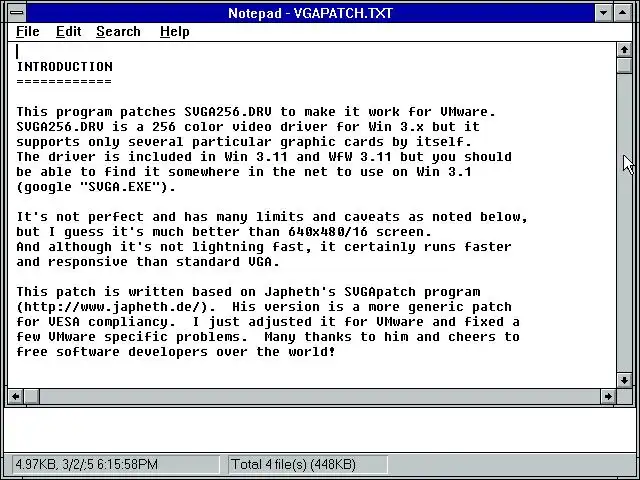This screenshot has height=480, width=640.
Task: Click the http://www.japheth.de/ URL text
Action: 112,307
